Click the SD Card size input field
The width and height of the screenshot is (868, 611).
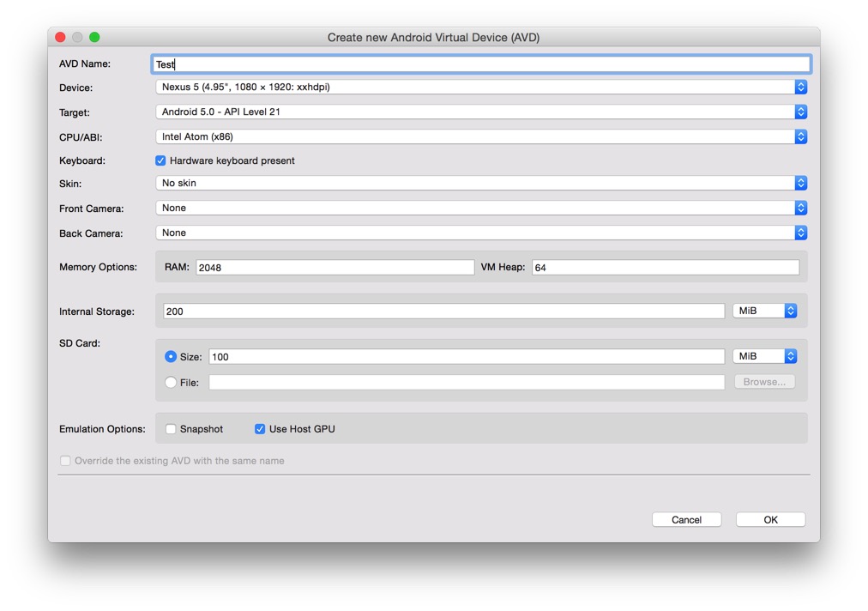[x=467, y=357]
